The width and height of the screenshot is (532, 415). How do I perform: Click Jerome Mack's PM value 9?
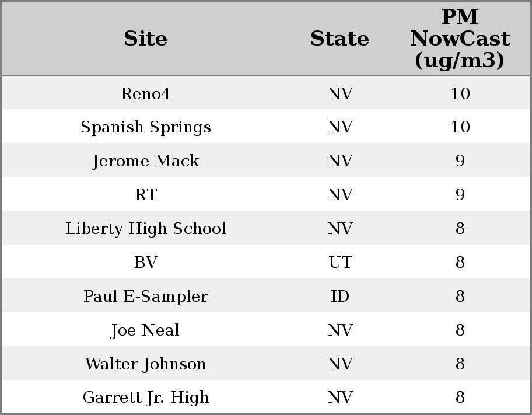pos(460,161)
